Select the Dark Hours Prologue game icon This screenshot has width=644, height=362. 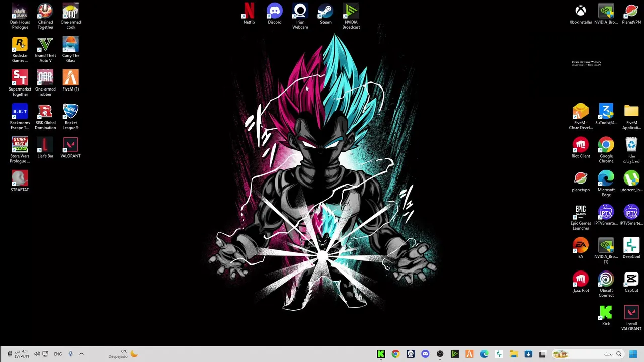click(20, 16)
